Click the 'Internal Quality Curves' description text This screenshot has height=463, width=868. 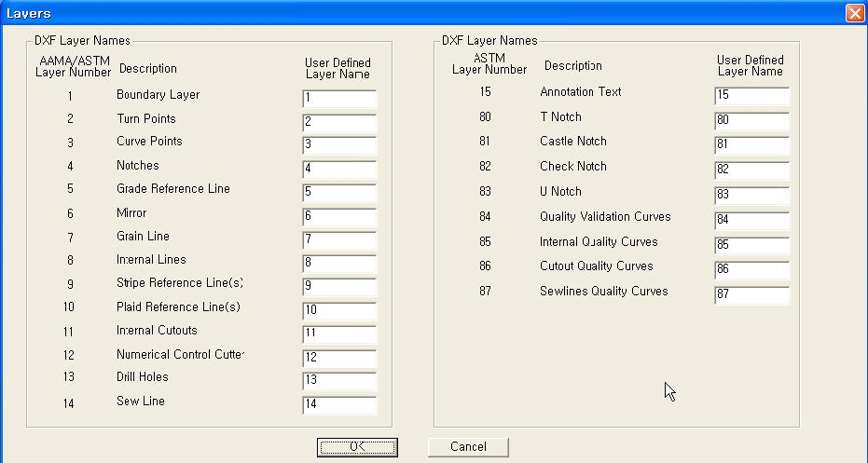click(599, 242)
